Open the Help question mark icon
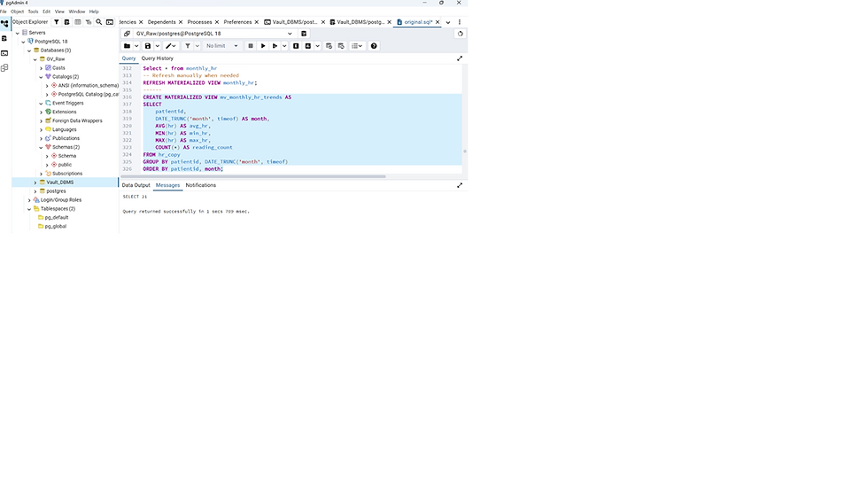The image size is (868, 488). click(374, 46)
